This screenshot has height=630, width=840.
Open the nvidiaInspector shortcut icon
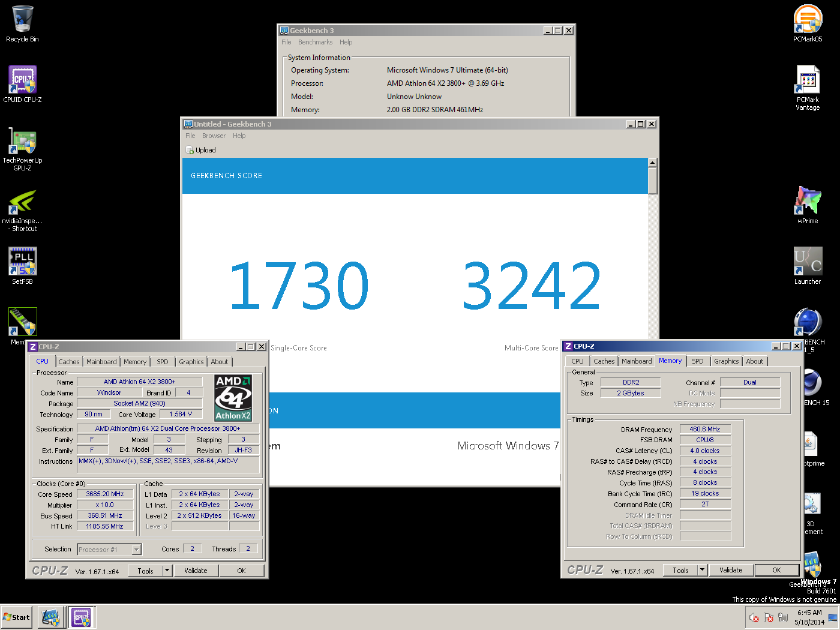coord(22,210)
